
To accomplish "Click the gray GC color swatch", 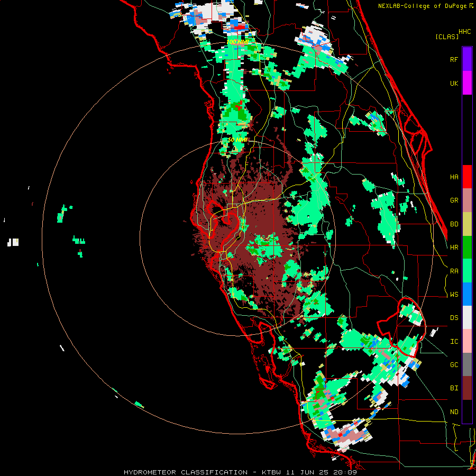I will pyautogui.click(x=467, y=364).
